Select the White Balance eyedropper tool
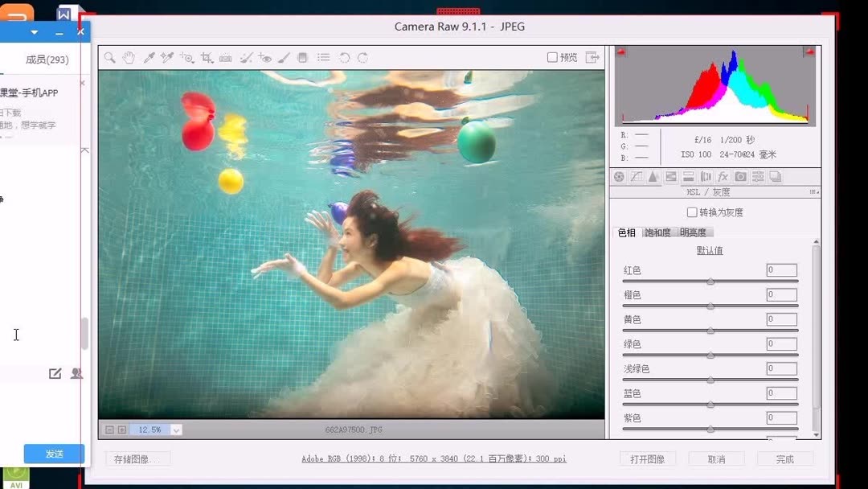868x489 pixels. pyautogui.click(x=149, y=57)
